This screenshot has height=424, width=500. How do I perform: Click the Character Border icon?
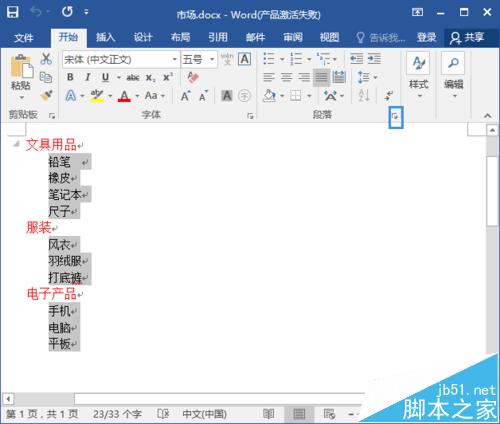245,59
